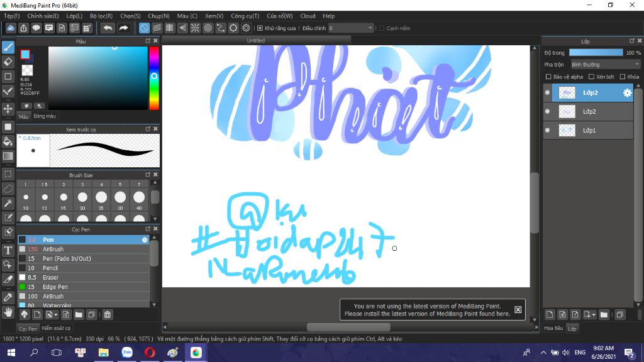644x362 pixels.
Task: Toggle the Bảo vệ alpha checkbox
Action: [x=548, y=77]
